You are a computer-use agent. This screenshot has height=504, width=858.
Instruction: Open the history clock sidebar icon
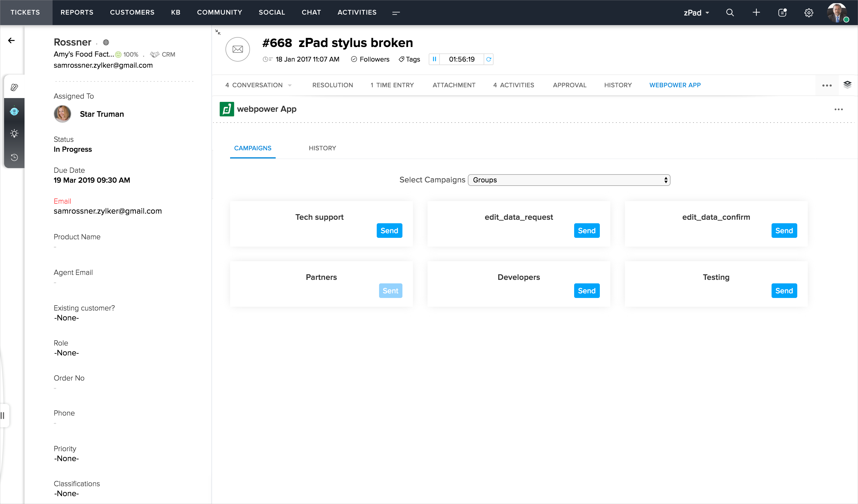tap(14, 157)
